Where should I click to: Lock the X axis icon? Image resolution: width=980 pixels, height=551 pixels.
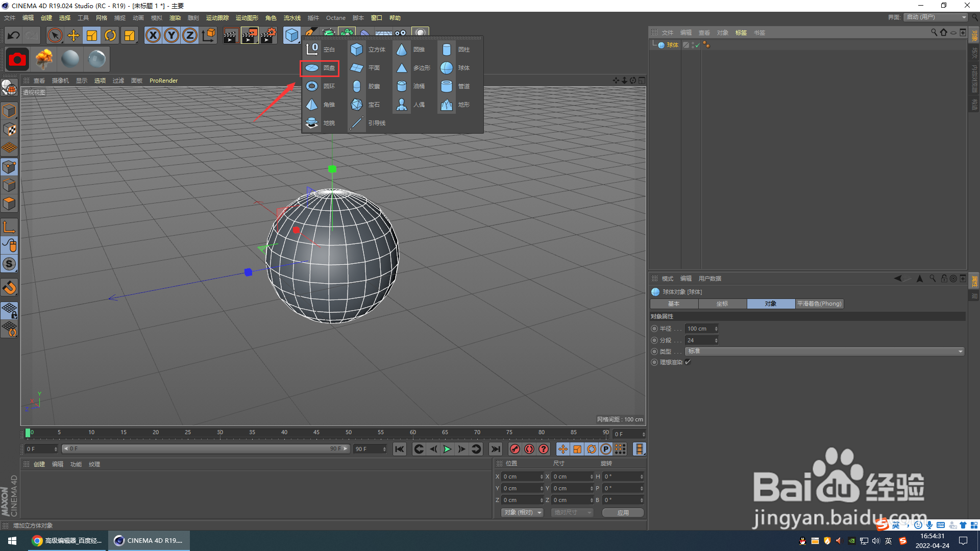point(153,35)
